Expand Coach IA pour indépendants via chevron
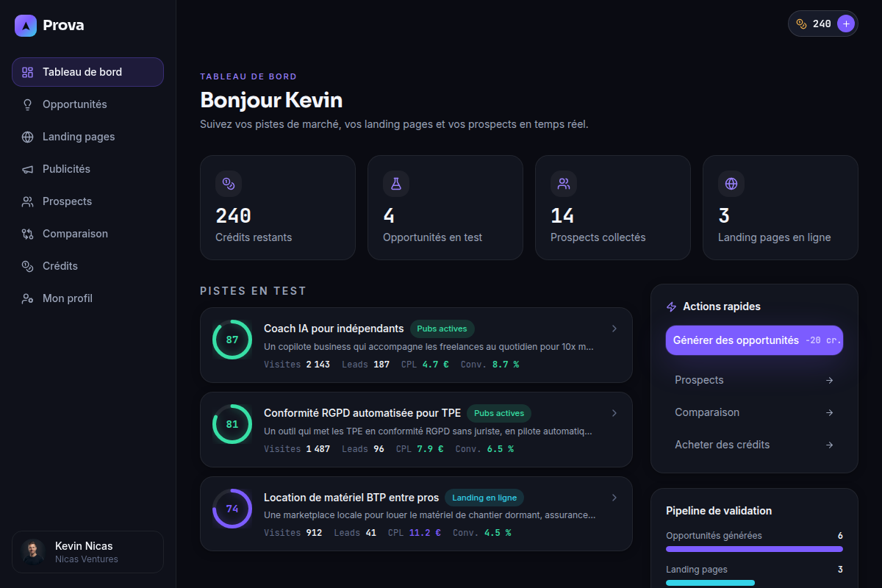 click(x=614, y=329)
